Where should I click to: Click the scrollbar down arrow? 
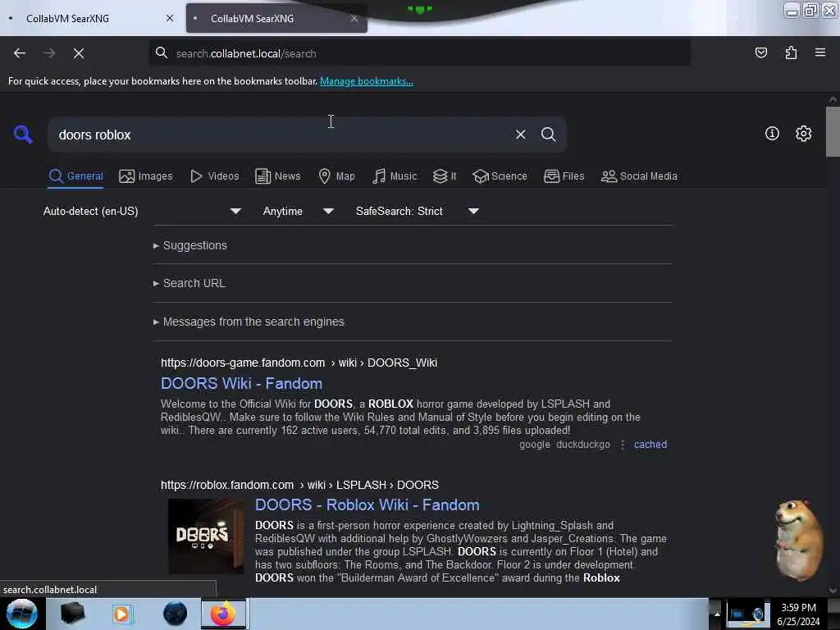[x=833, y=591]
